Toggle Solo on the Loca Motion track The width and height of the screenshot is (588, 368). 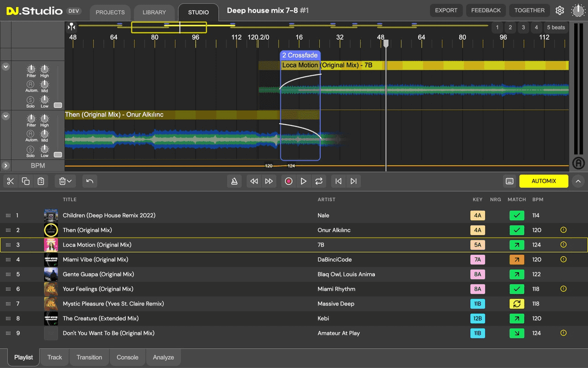[30, 100]
